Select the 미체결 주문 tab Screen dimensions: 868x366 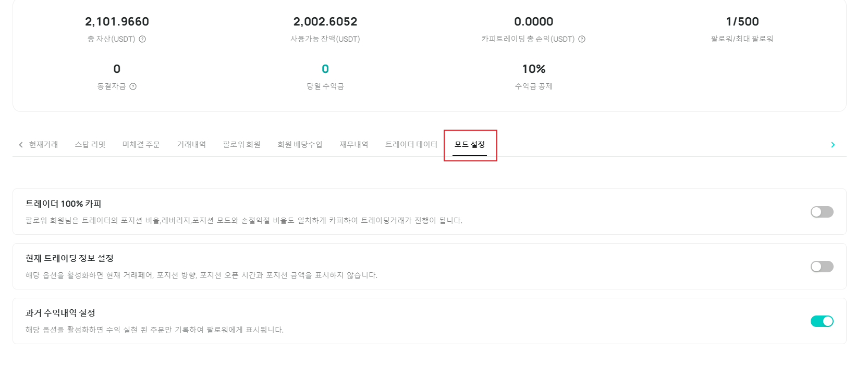pyautogui.click(x=141, y=144)
